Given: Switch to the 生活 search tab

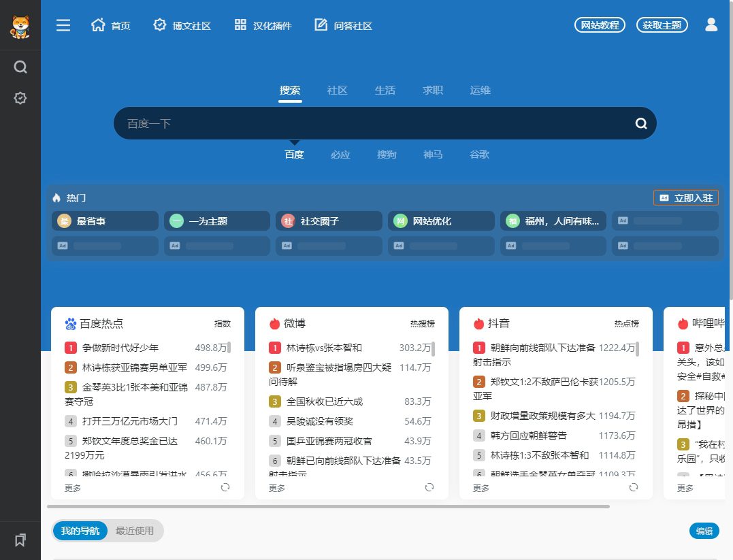Looking at the screenshot, I should pos(385,90).
